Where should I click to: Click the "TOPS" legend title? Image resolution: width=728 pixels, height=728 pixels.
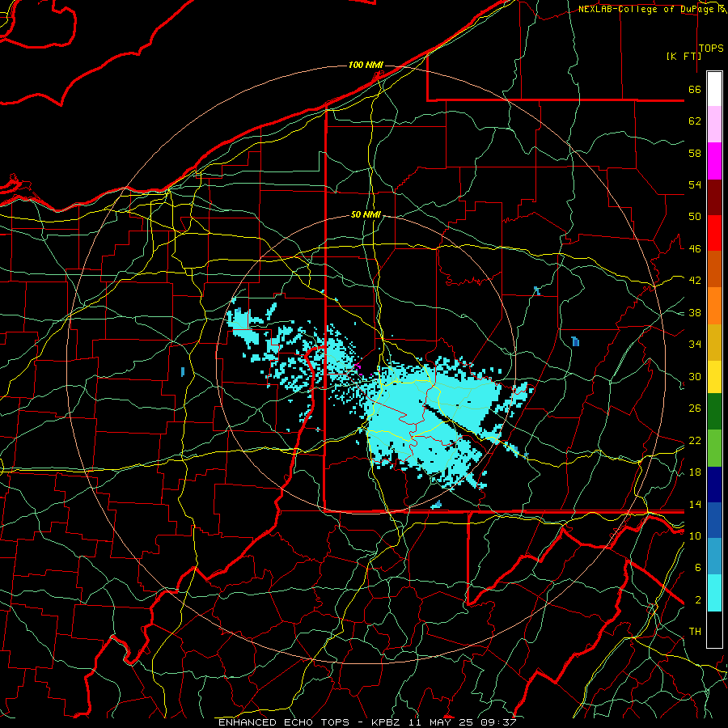pos(711,48)
